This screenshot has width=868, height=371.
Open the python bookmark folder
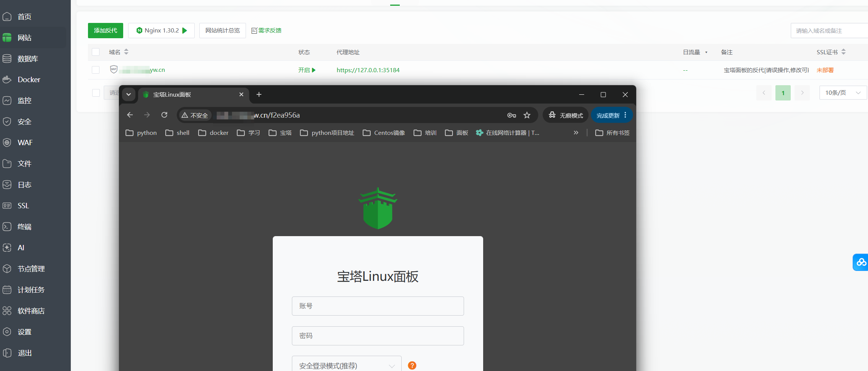pos(141,133)
